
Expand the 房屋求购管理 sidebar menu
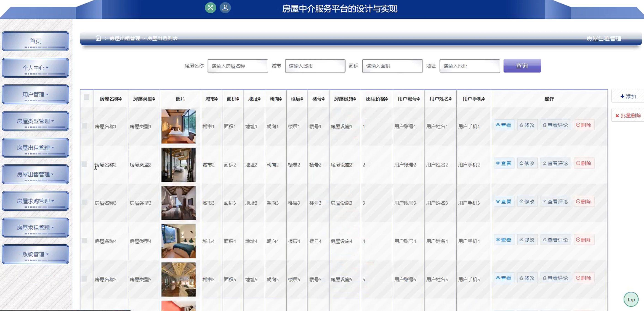pos(35,201)
